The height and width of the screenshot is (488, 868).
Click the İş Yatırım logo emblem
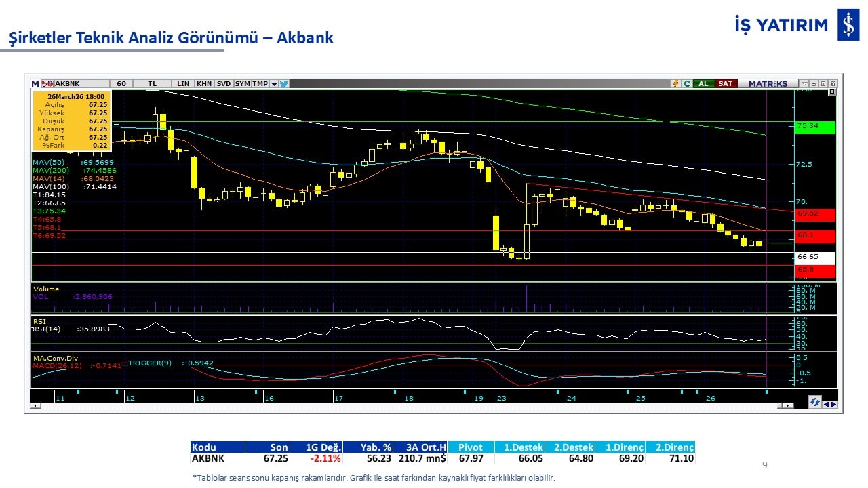(848, 25)
